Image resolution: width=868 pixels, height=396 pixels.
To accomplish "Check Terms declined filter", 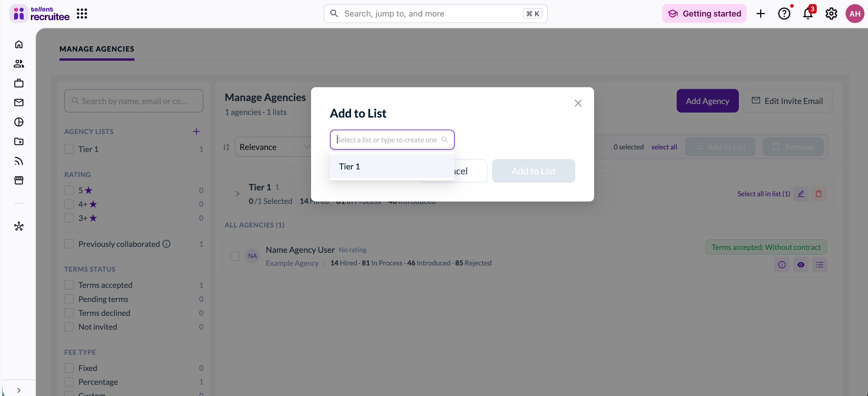I will pos(69,313).
